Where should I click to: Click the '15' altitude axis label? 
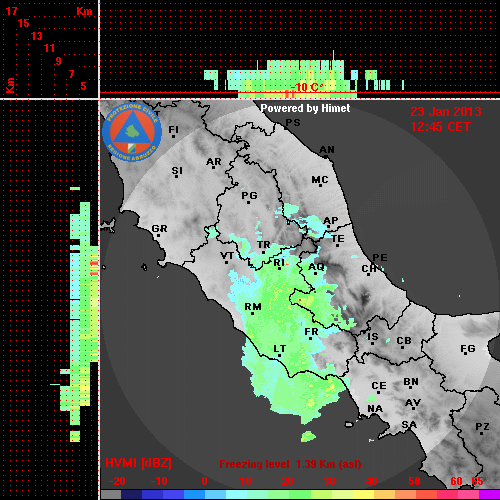(24, 23)
